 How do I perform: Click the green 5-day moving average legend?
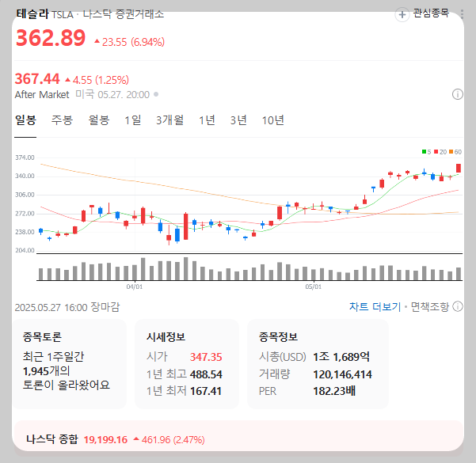(x=427, y=152)
